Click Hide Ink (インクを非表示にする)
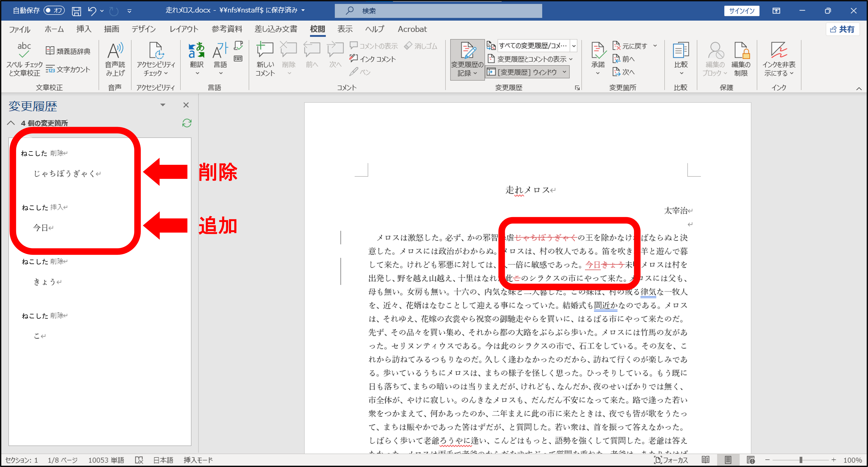The height and width of the screenshot is (467, 868). click(x=779, y=59)
